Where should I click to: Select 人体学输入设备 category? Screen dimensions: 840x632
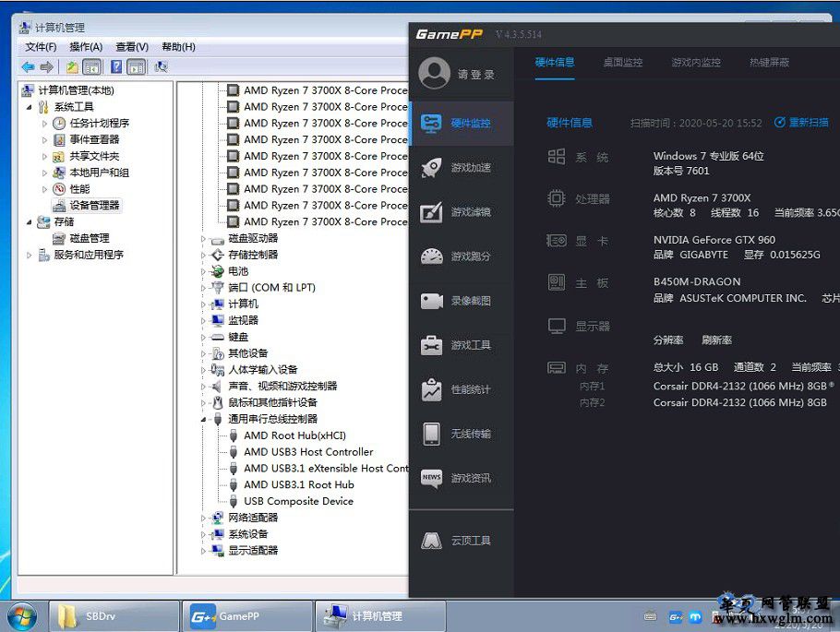pos(262,370)
